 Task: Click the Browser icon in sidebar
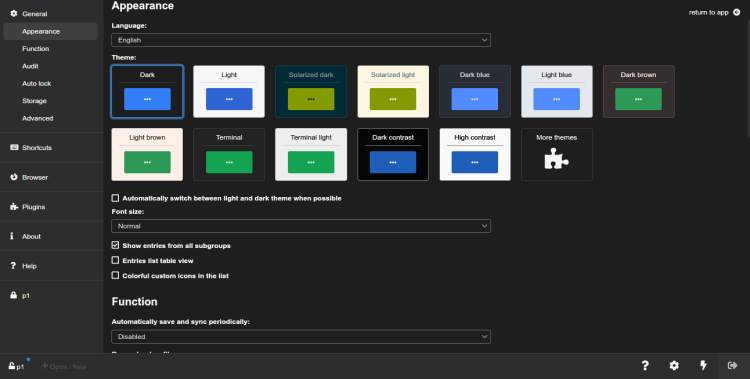coord(13,177)
